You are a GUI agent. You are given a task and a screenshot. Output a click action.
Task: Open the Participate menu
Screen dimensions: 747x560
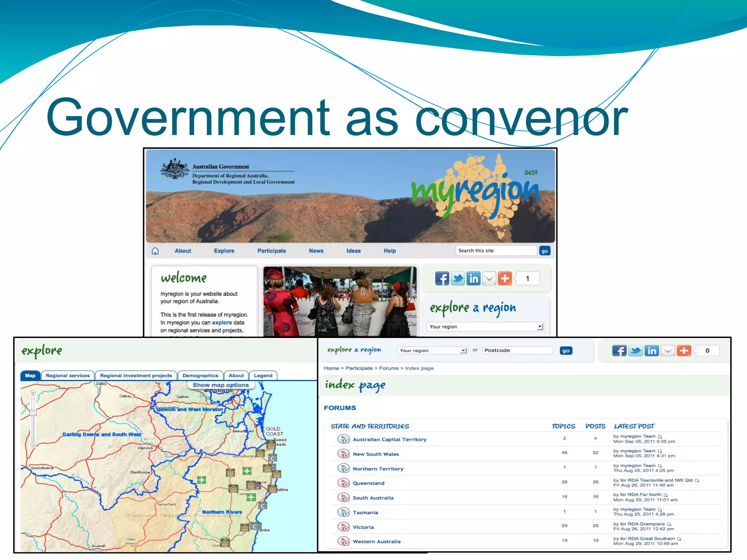point(272,251)
